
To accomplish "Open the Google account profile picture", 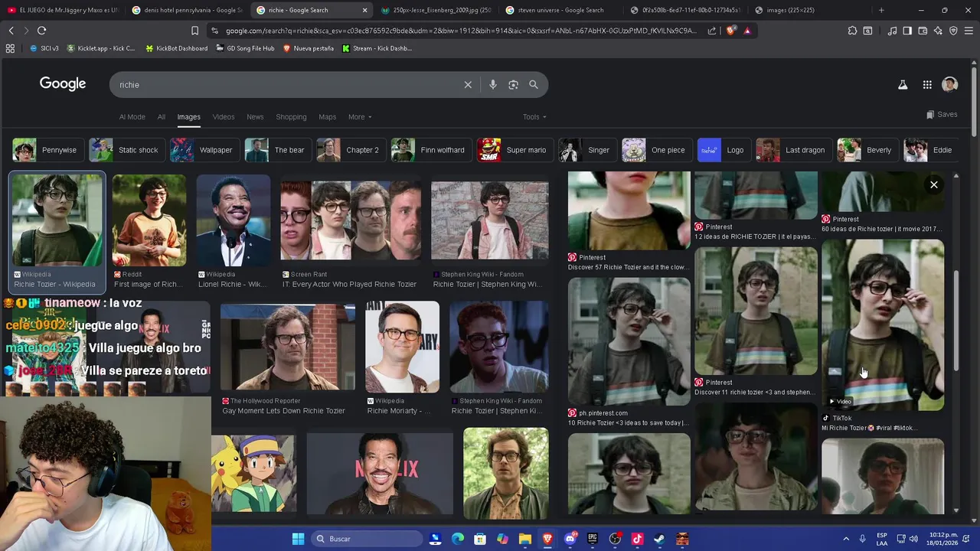I will pyautogui.click(x=950, y=85).
